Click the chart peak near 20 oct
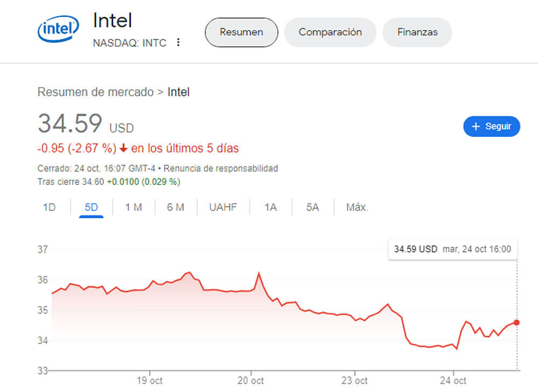 tap(259, 273)
